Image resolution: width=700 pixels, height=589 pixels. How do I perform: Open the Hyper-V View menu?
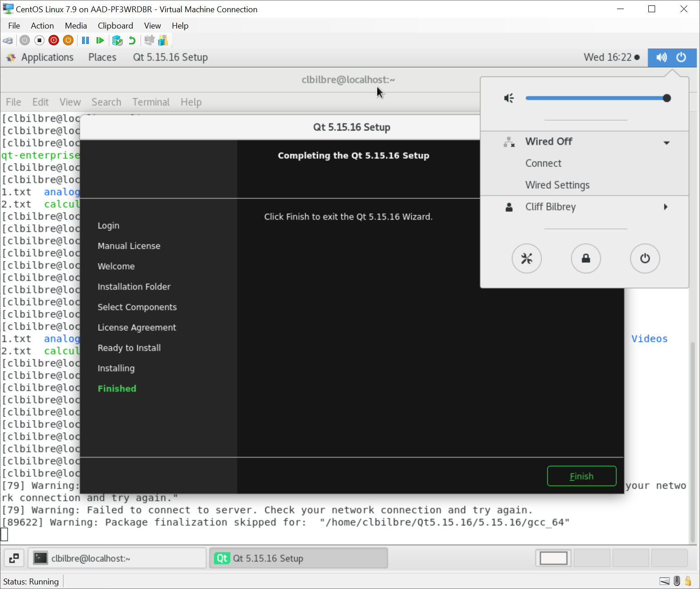click(x=152, y=26)
